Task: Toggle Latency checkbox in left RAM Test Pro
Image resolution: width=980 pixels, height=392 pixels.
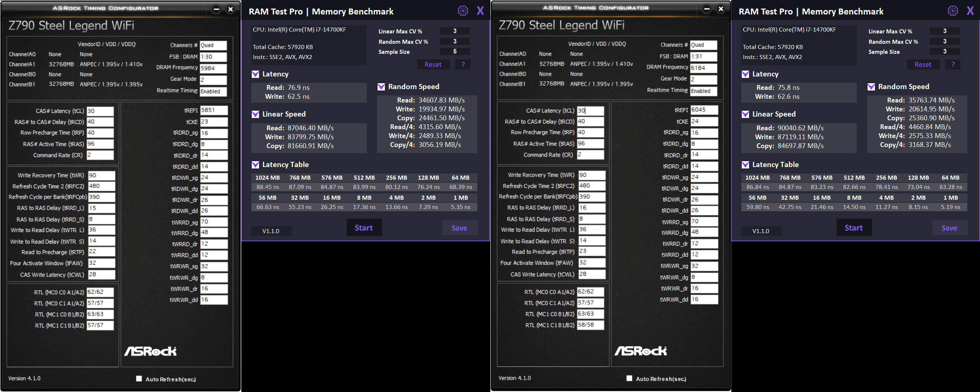Action: pos(255,74)
